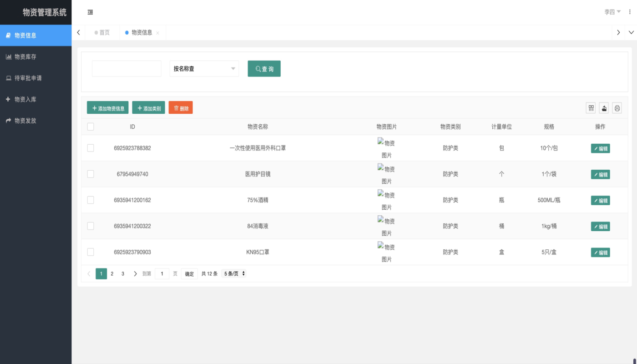Click the ID column header
637x364 pixels.
[132, 127]
